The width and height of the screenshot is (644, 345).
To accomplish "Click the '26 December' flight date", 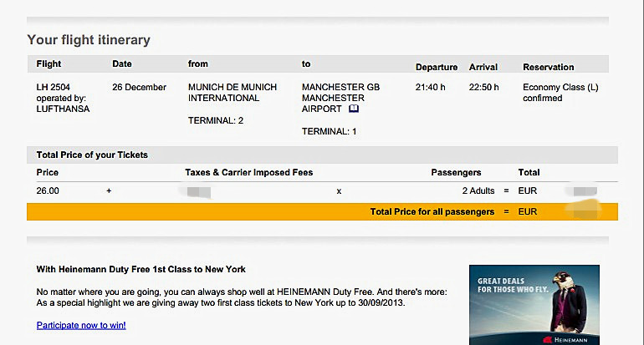I will [x=139, y=87].
